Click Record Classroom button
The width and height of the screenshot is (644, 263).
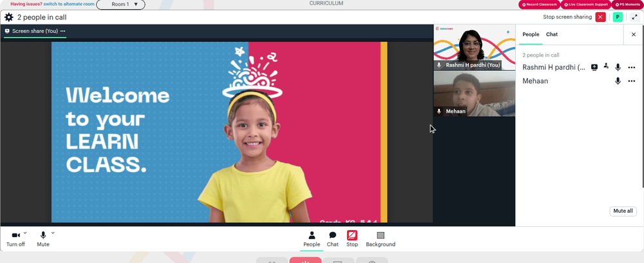(539, 5)
